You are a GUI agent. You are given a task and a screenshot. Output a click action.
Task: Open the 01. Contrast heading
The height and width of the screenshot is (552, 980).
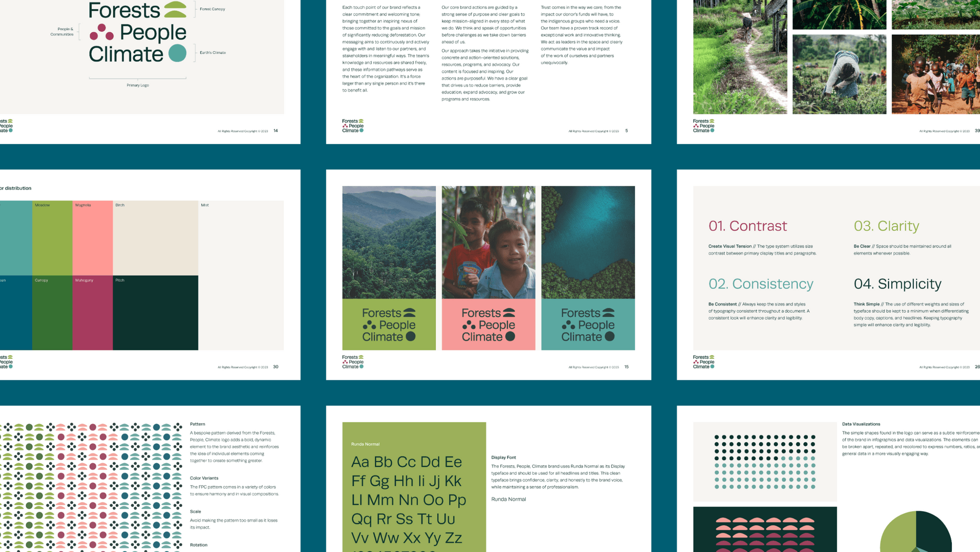pos(748,226)
